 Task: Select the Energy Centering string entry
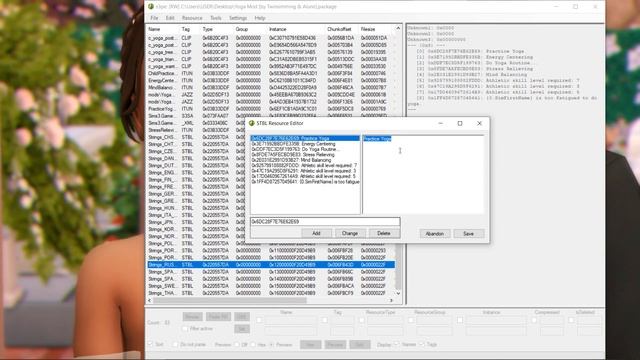tap(305, 144)
